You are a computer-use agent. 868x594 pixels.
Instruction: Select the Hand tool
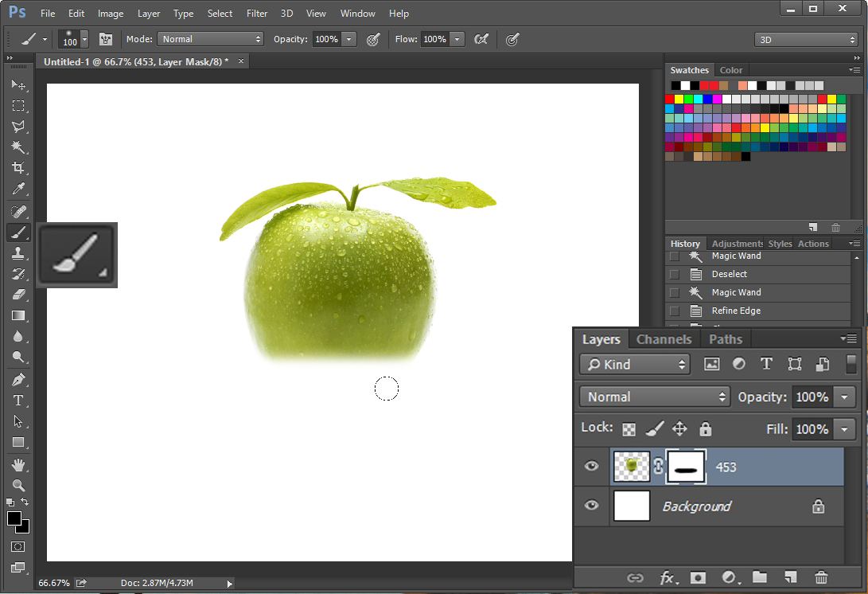click(x=18, y=465)
